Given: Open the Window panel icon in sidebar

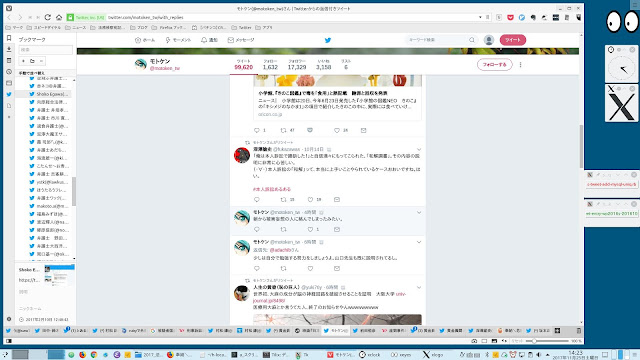Looking at the screenshot, I should click(9, 83).
